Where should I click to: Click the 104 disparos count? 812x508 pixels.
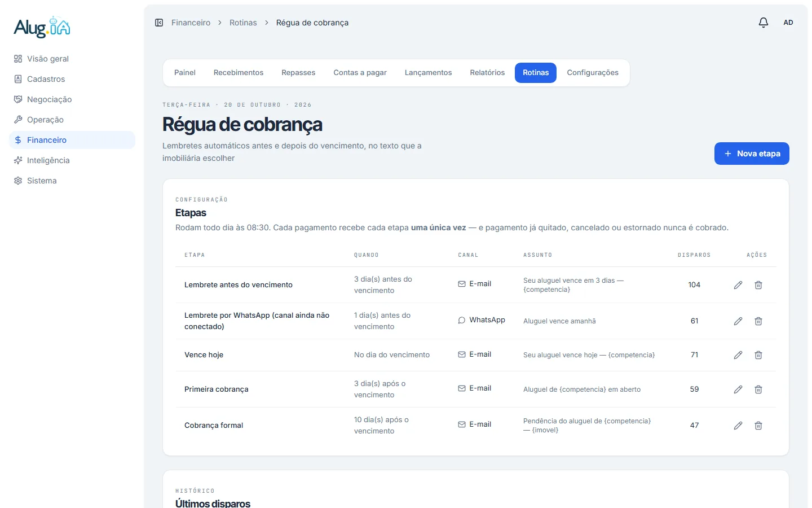pyautogui.click(x=694, y=285)
